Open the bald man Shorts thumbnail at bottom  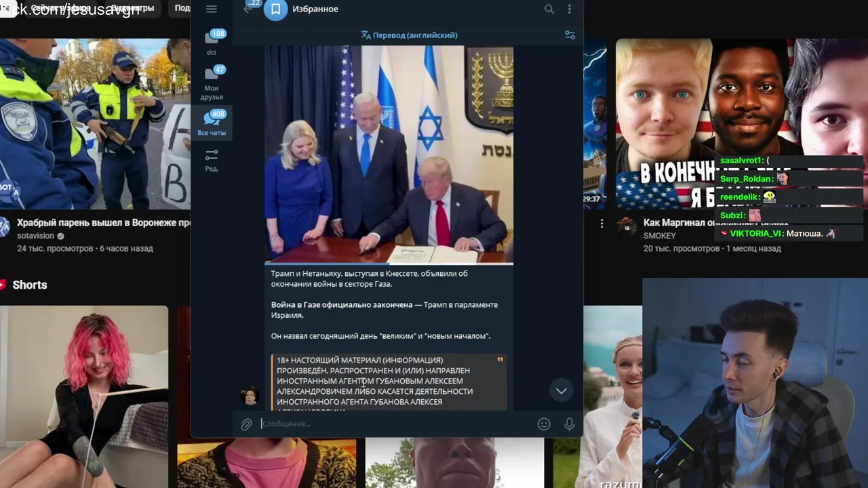pyautogui.click(x=454, y=463)
